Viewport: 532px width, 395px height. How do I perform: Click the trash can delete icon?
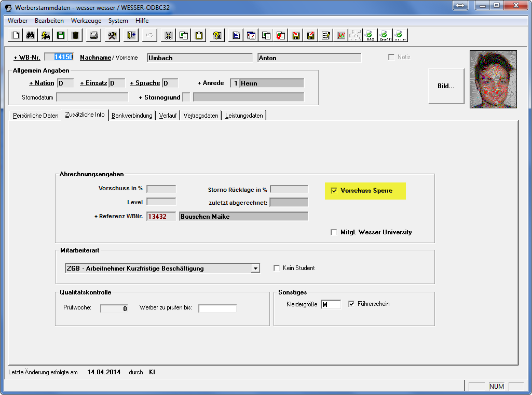pos(75,35)
